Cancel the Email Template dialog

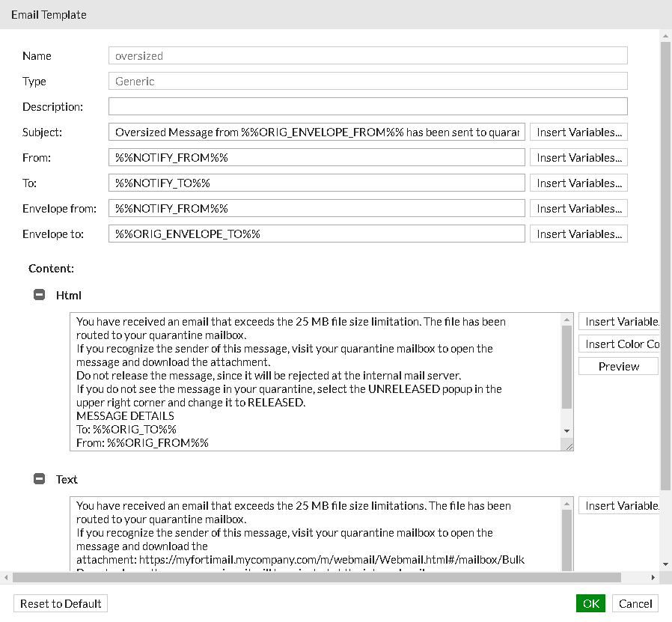pos(635,603)
